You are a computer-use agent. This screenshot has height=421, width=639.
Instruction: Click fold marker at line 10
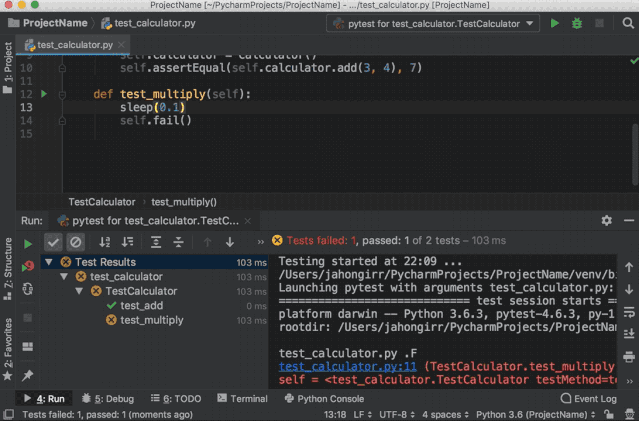(x=62, y=68)
